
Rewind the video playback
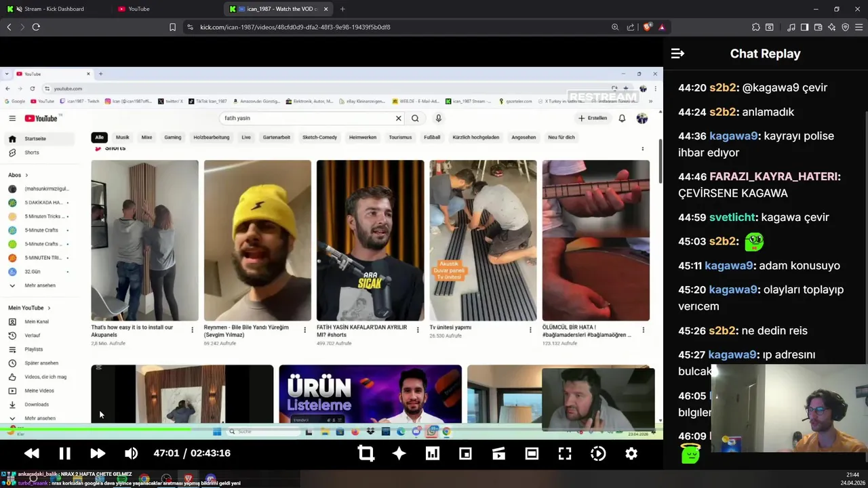31,453
